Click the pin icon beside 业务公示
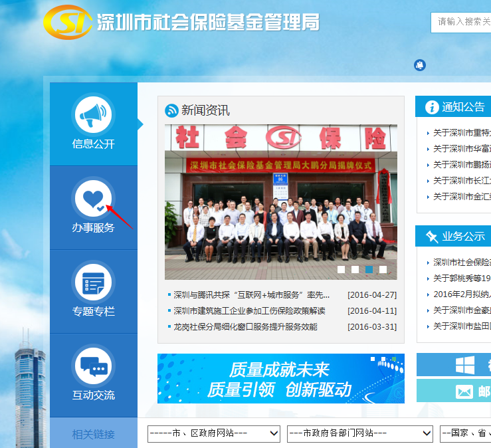The height and width of the screenshot is (448, 491). click(432, 237)
